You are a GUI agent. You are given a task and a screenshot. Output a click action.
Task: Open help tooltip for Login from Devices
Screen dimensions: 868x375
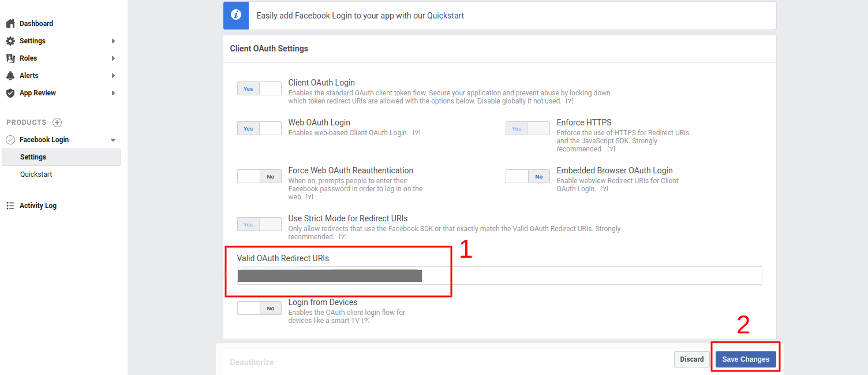pos(366,321)
